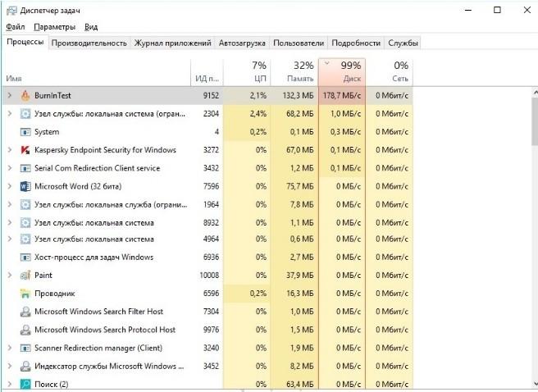Viewport: 538px width, 392px height.
Task: Open the Автозагрузка tab
Action: (x=242, y=43)
